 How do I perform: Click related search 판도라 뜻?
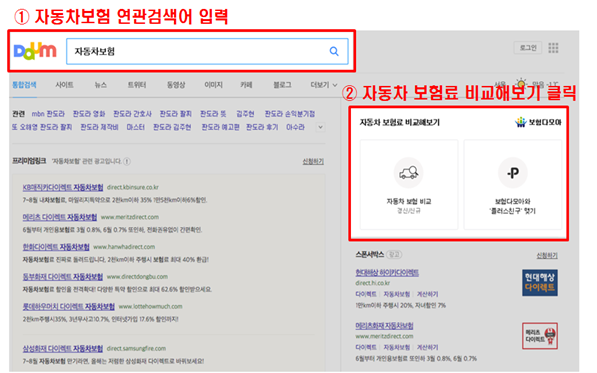click(x=213, y=114)
